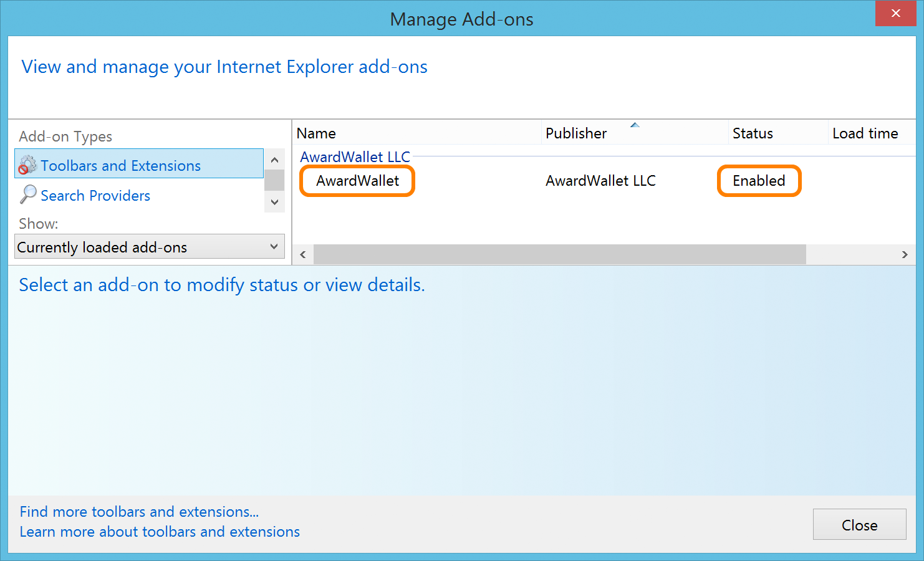Select Toolbars and Extensions add-on type
The image size is (924, 561).
120,166
